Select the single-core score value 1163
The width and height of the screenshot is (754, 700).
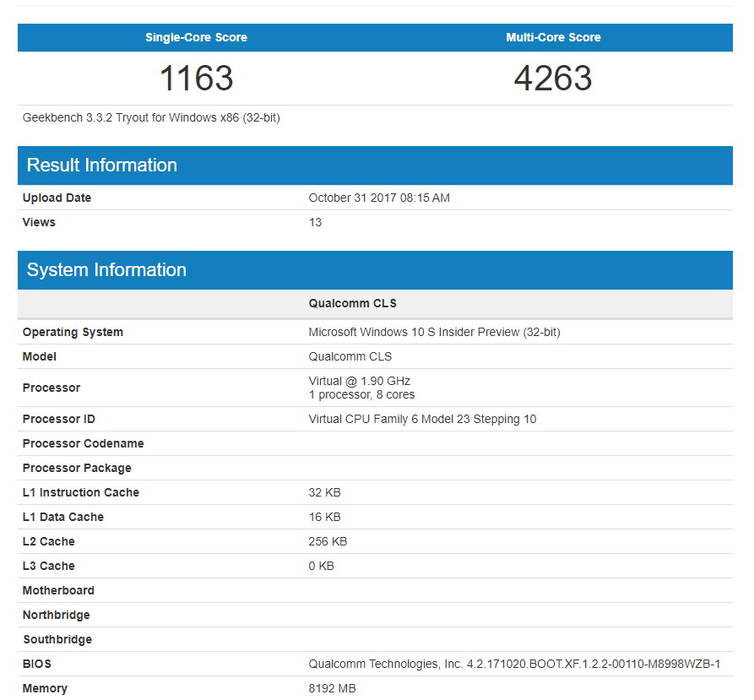[x=196, y=78]
